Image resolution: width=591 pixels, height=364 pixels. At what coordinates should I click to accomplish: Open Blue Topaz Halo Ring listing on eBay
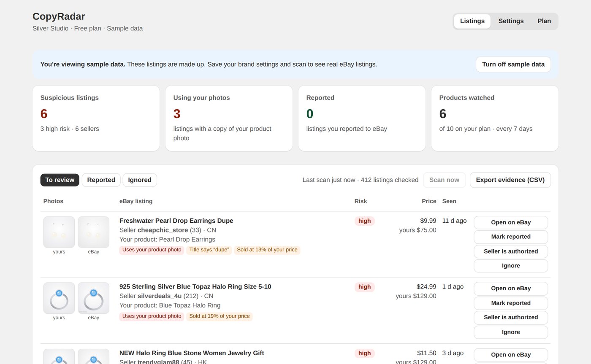(x=511, y=289)
